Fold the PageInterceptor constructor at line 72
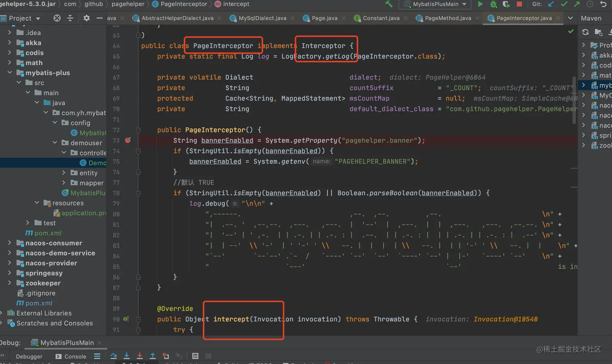This screenshot has width=612, height=364. click(x=138, y=130)
